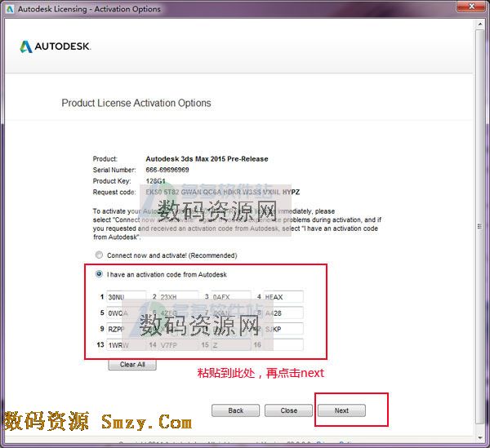Click the request code text
This screenshot has height=448, width=490.
[x=222, y=192]
